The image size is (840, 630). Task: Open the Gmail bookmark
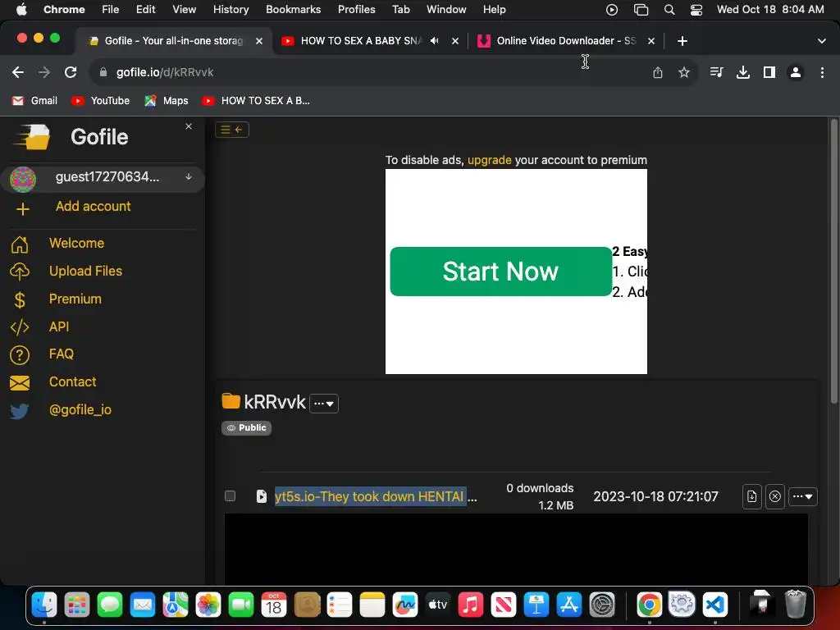tap(34, 101)
